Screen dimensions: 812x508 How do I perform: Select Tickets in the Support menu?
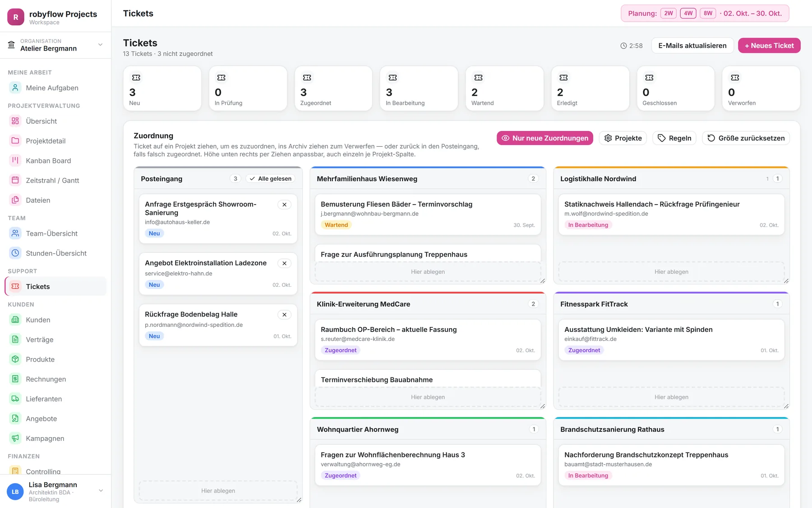[55, 287]
